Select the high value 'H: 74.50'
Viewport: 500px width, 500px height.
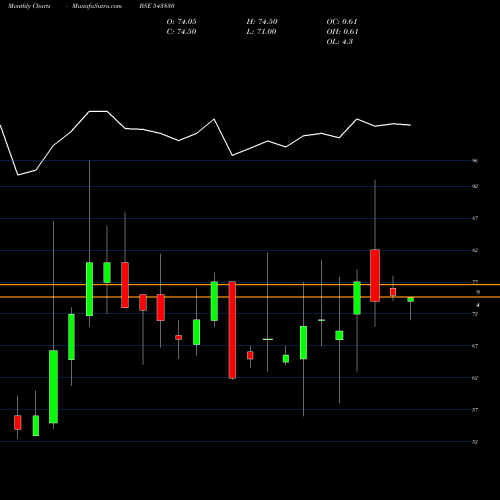coord(262,22)
